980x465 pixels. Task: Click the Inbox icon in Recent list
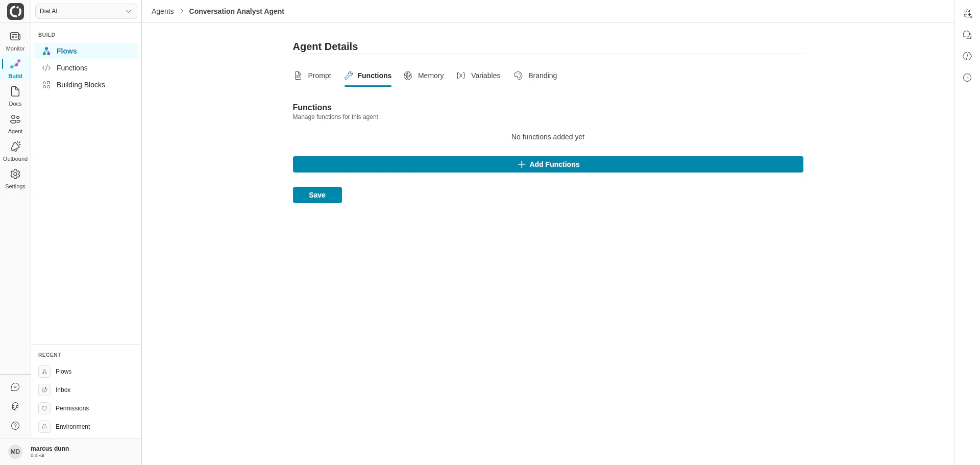(44, 390)
